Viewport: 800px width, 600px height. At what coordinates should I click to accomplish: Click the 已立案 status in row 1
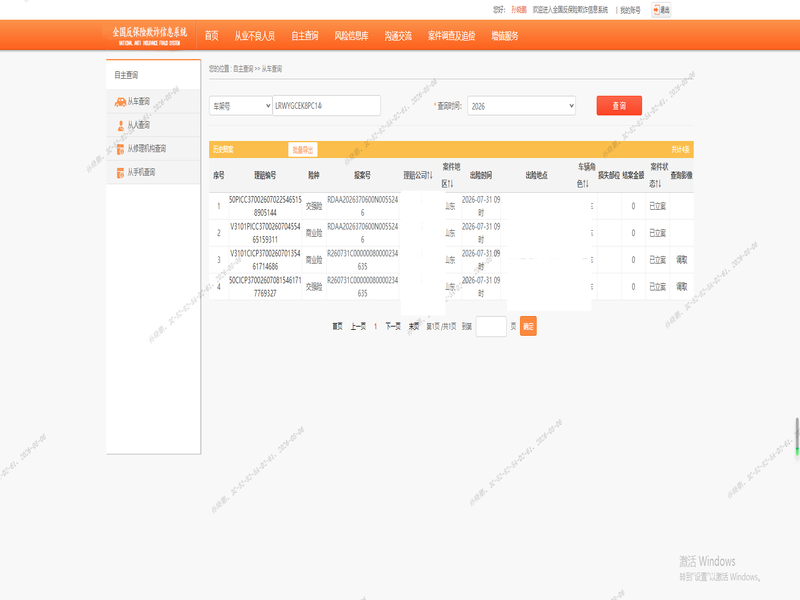pyautogui.click(x=658, y=206)
